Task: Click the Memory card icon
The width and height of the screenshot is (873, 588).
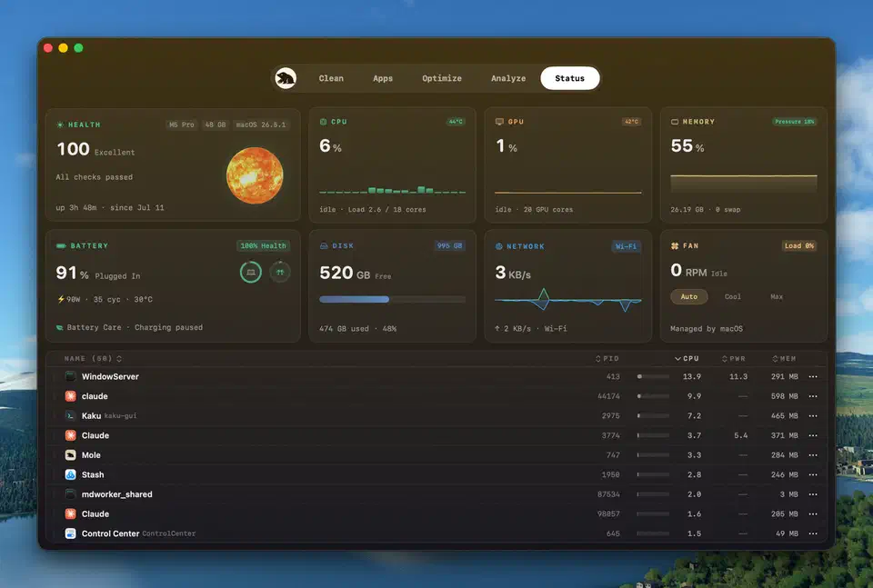Action: 675,121
